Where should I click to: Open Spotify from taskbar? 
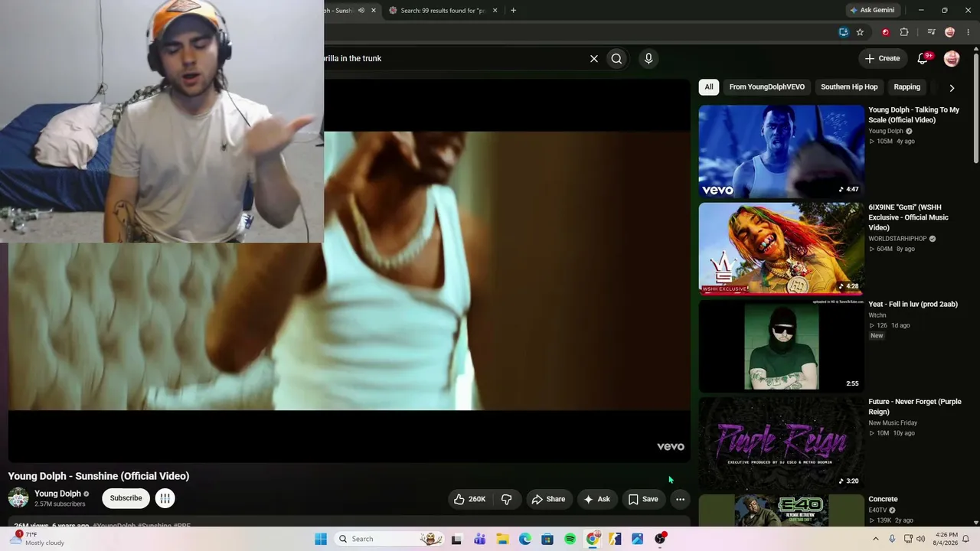[570, 539]
